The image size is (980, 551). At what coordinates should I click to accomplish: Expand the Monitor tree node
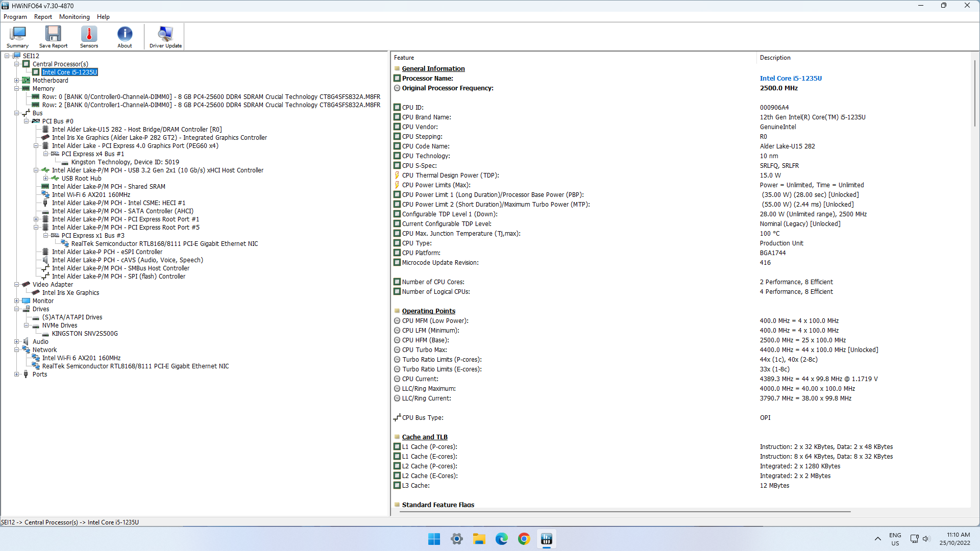17,301
